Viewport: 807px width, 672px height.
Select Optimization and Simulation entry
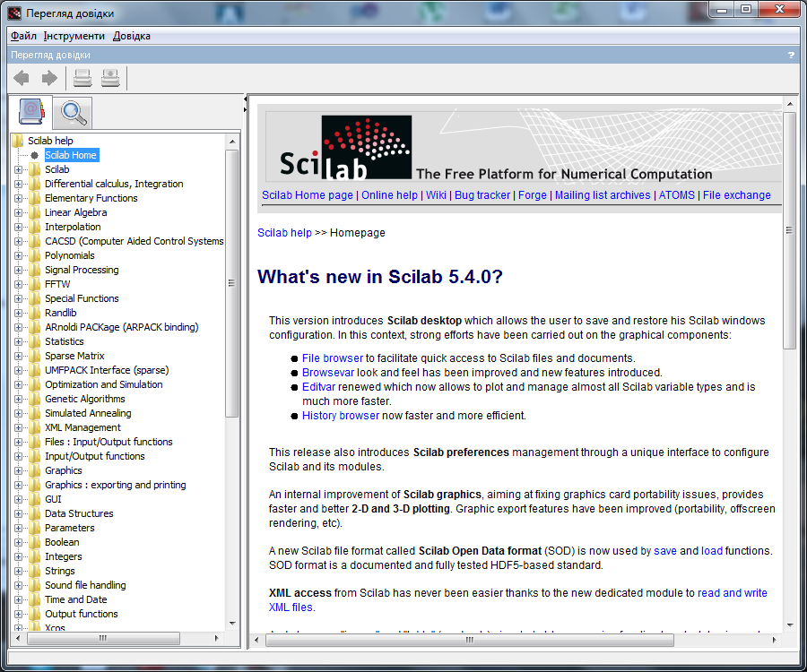(103, 384)
